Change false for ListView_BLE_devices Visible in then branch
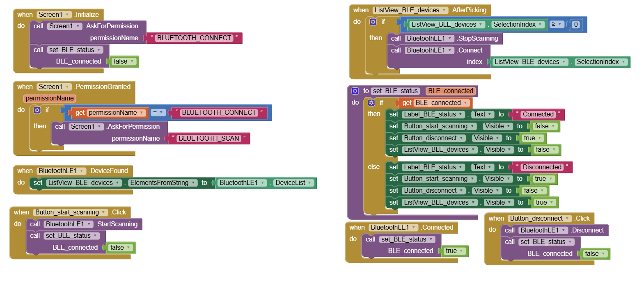Image resolution: width=644 pixels, height=303 pixels. coord(546,150)
